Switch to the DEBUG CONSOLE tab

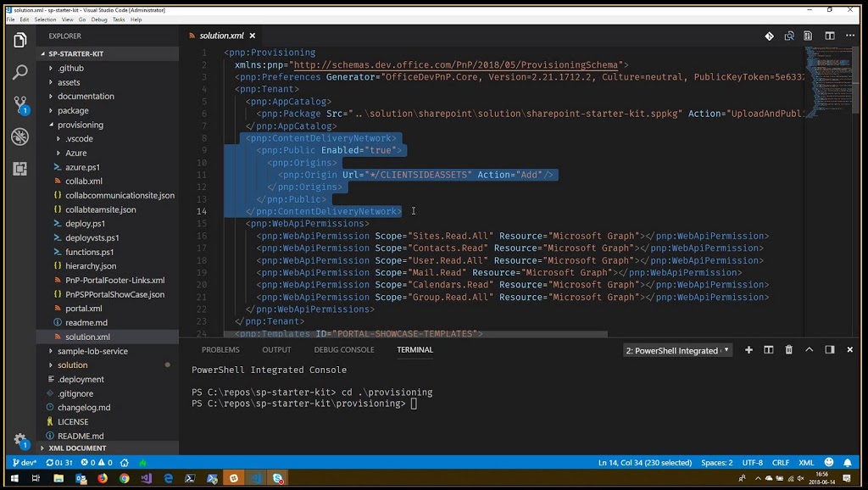(344, 350)
